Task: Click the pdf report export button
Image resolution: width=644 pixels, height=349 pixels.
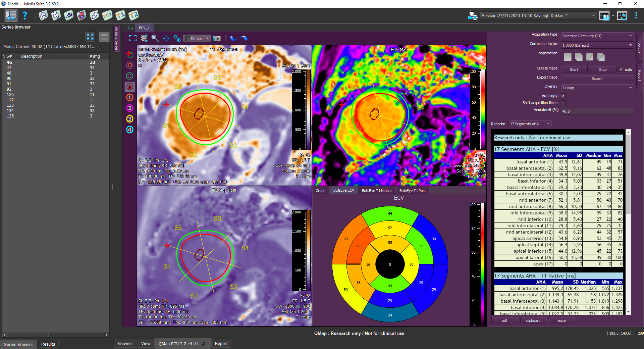Action: coord(504,320)
